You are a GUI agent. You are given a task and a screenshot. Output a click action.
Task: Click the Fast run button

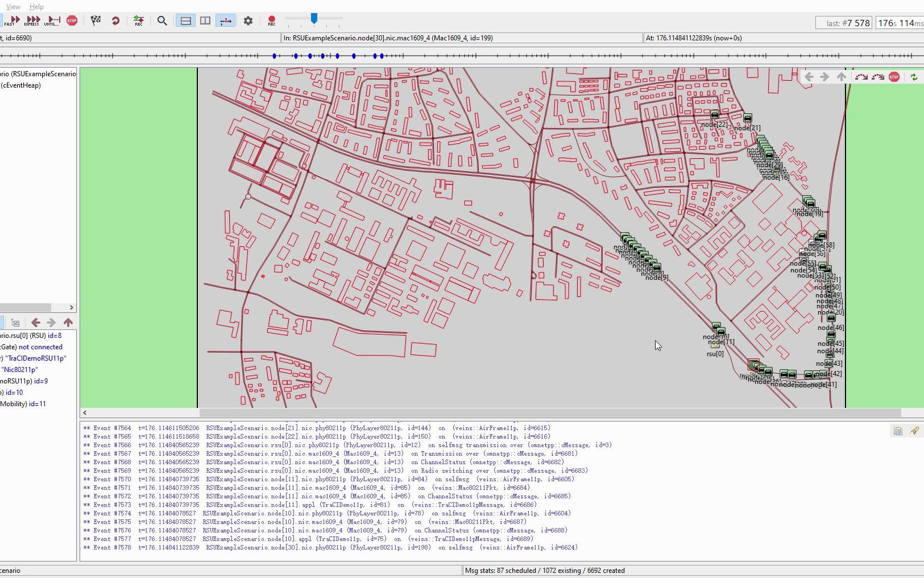click(12, 20)
